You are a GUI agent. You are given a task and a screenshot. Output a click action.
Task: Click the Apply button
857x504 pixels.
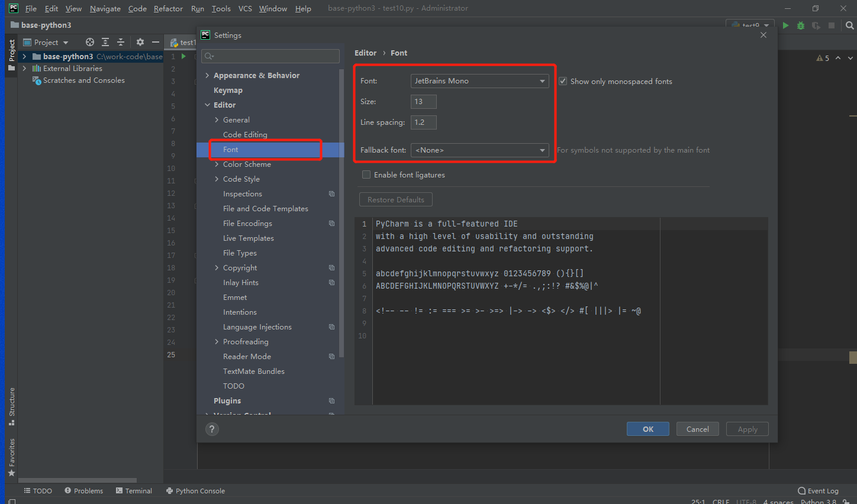coord(748,429)
